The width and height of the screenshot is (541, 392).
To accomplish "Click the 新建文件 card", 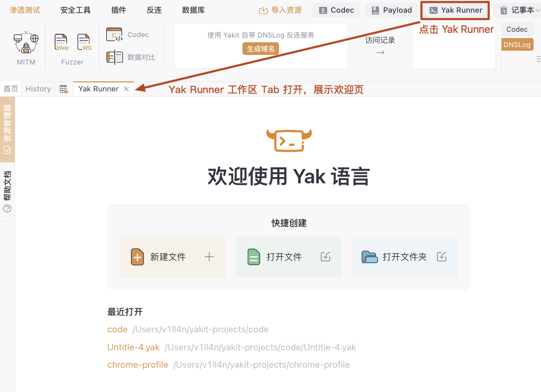I will click(173, 257).
